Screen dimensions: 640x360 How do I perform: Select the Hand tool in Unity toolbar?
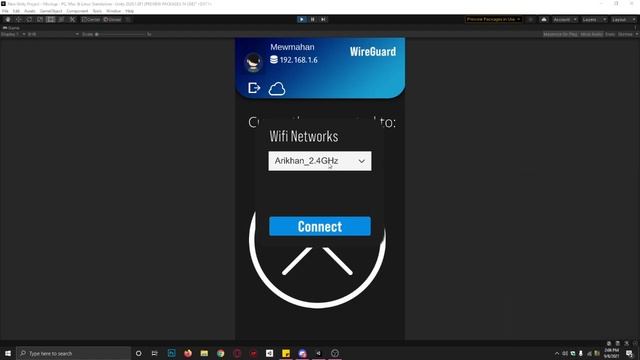click(x=8, y=20)
